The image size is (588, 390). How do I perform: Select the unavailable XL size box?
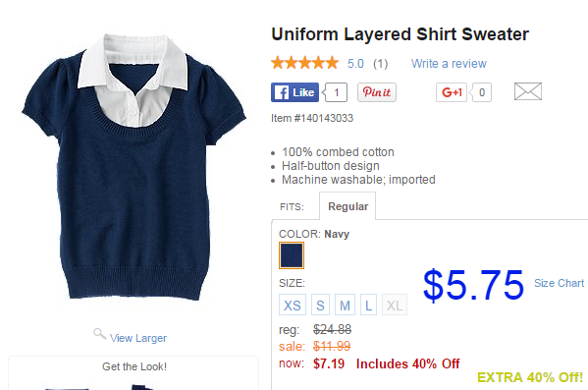point(395,305)
